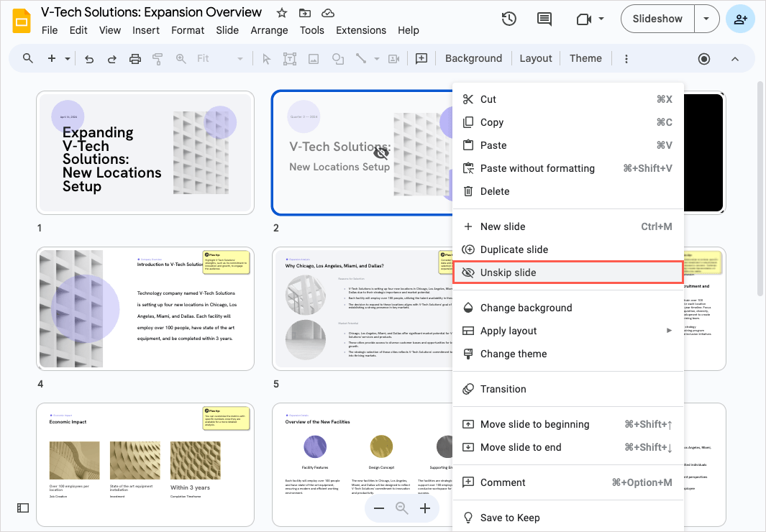Undo the last action

[89, 59]
